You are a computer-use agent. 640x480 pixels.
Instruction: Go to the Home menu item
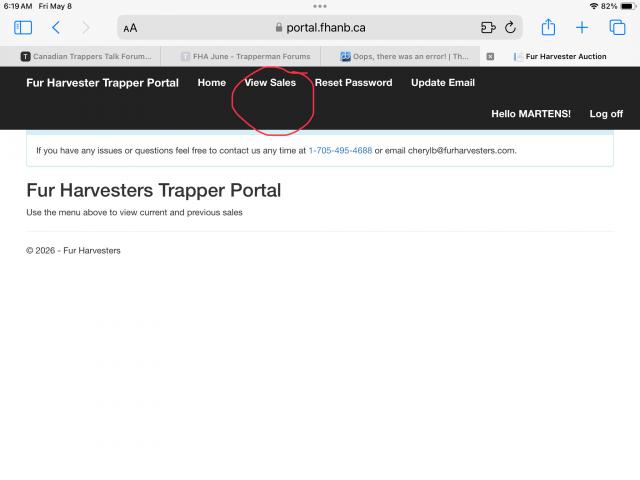pyautogui.click(x=211, y=82)
